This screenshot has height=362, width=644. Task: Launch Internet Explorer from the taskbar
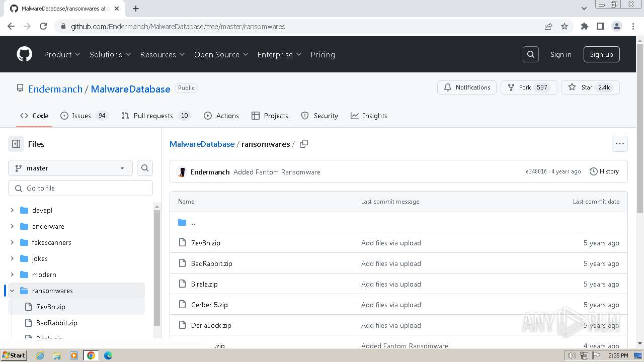click(40, 355)
